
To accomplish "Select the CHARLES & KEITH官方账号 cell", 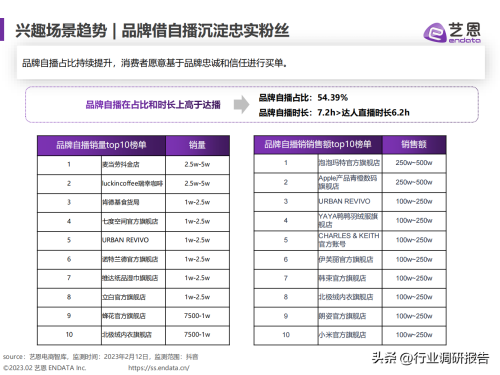I will pyautogui.click(x=349, y=240).
